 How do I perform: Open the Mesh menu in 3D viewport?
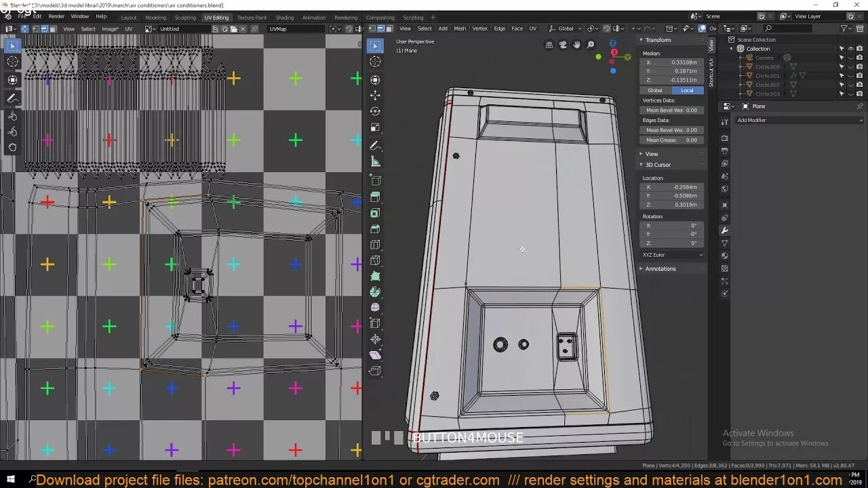459,28
